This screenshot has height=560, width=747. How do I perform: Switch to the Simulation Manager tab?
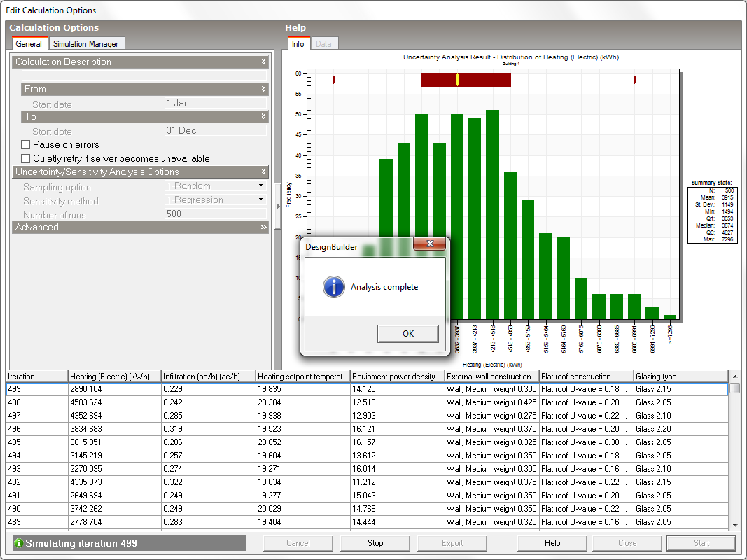click(x=87, y=44)
